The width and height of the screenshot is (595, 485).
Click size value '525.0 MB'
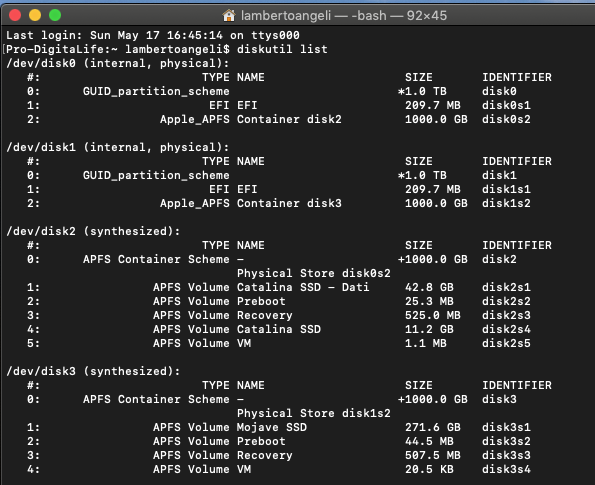pos(433,315)
